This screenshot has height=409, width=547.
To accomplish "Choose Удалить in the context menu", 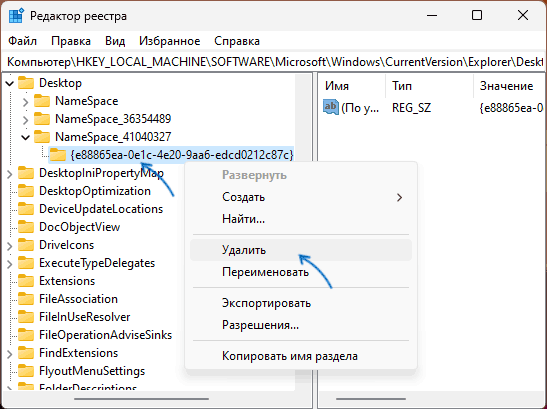I will coord(301,250).
